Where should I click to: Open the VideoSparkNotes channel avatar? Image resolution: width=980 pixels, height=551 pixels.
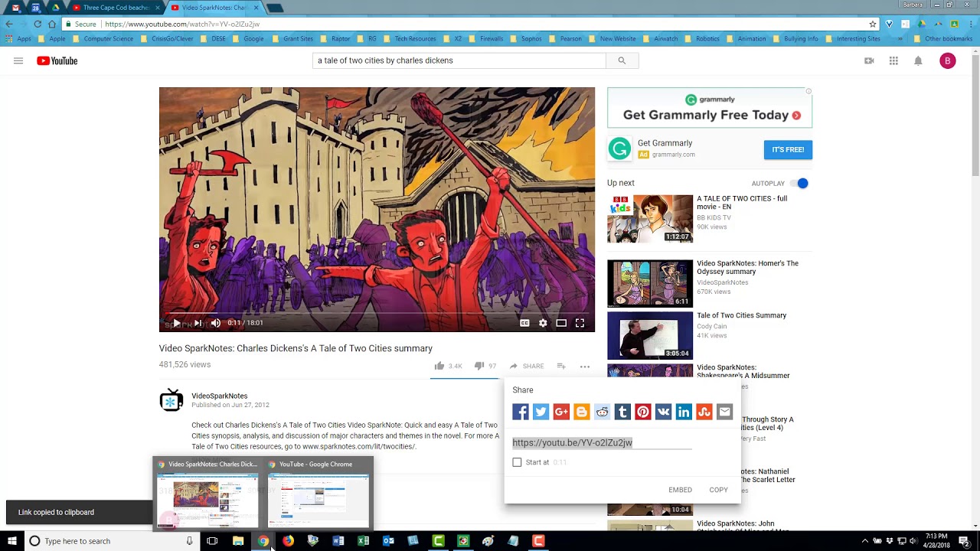pos(171,399)
